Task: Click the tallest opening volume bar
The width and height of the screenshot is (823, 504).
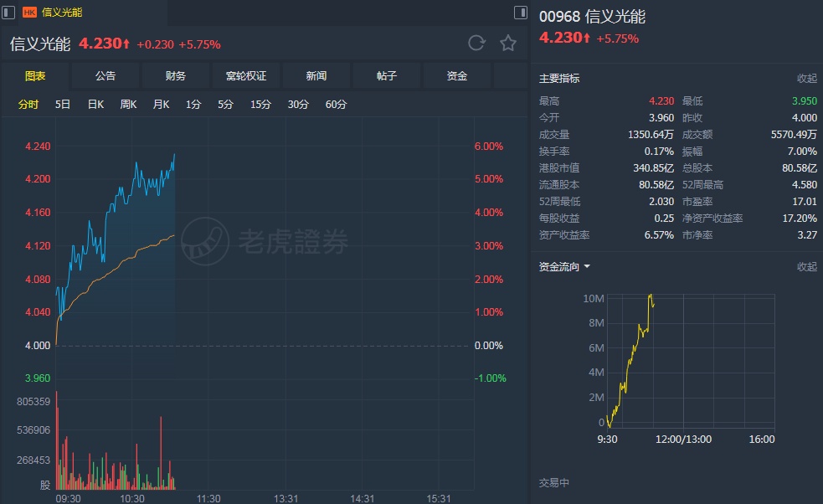Action: pos(57,440)
